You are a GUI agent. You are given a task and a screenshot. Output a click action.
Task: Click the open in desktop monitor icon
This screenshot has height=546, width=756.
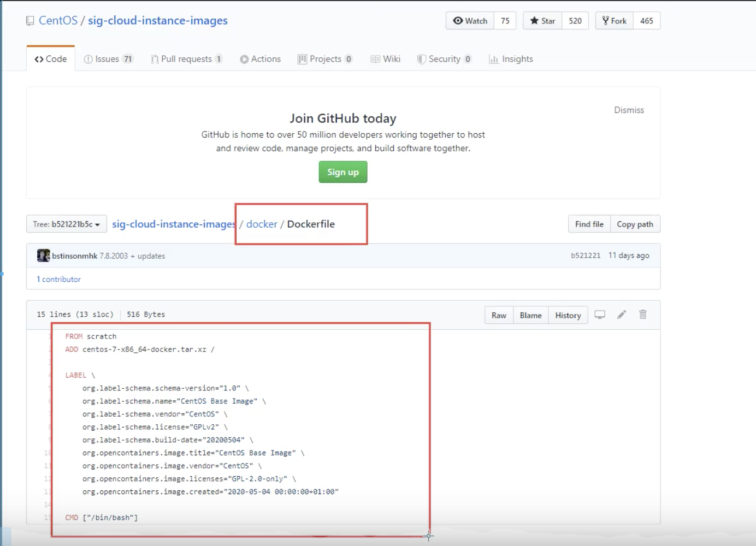[600, 314]
